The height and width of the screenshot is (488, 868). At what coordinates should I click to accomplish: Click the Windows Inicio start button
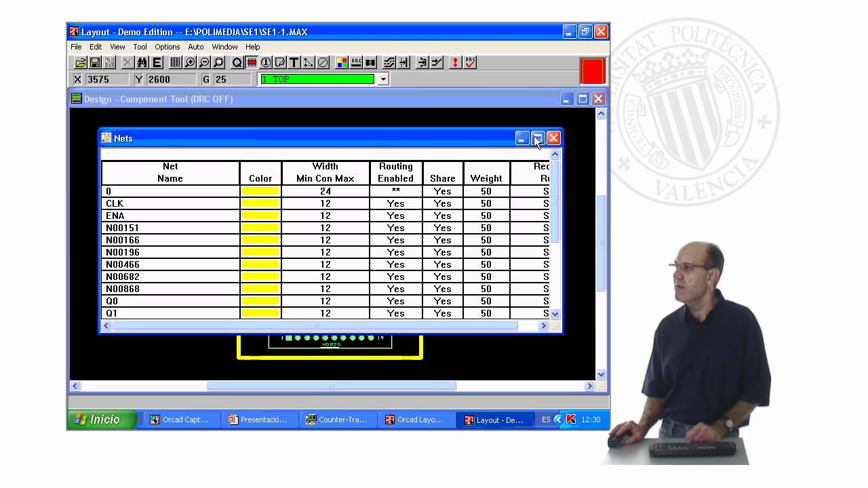[102, 420]
